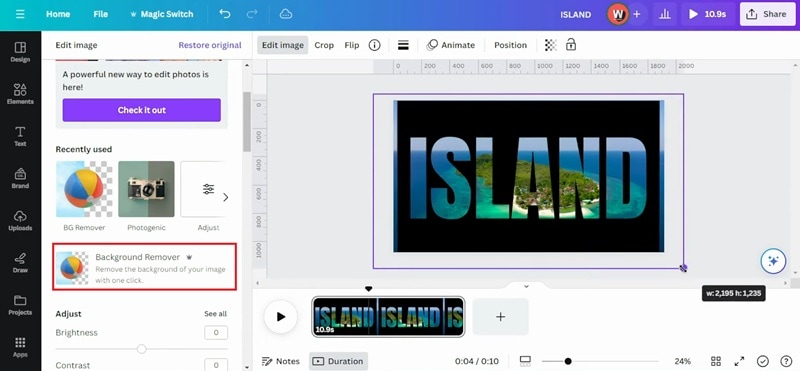Click the W user avatar
Viewport: 800px width, 371px height.
pos(618,14)
